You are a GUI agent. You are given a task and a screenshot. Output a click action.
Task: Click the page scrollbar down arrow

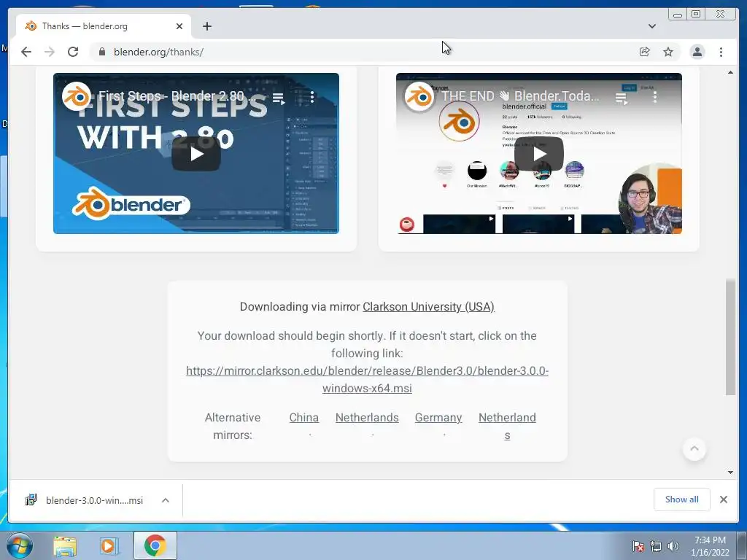730,472
